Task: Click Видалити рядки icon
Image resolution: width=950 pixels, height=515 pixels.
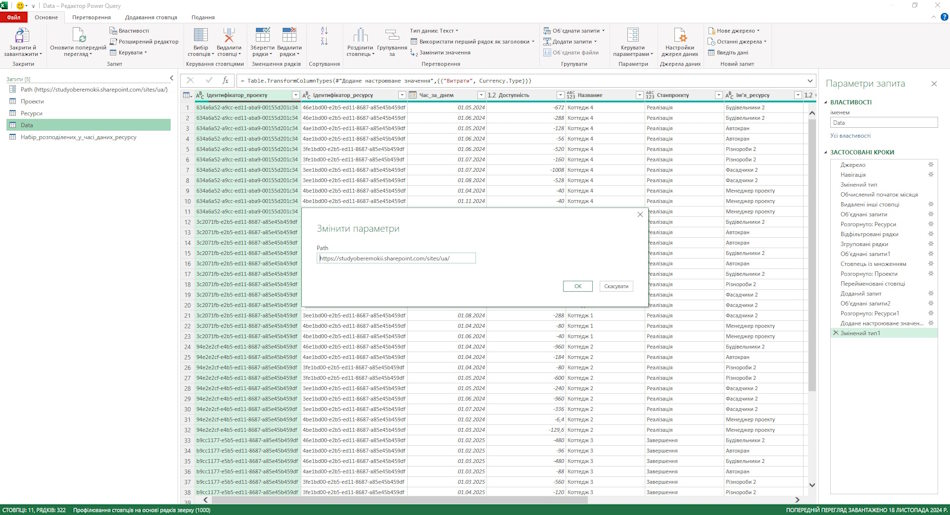Action: (x=290, y=35)
